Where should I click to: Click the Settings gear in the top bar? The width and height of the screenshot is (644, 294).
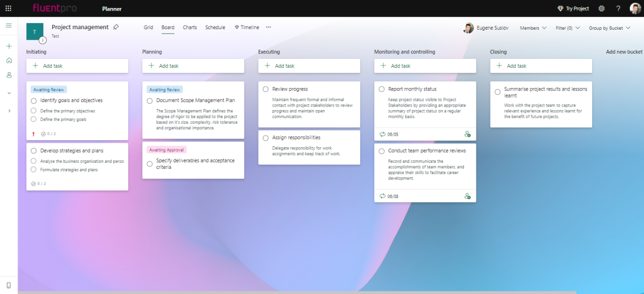(x=602, y=9)
